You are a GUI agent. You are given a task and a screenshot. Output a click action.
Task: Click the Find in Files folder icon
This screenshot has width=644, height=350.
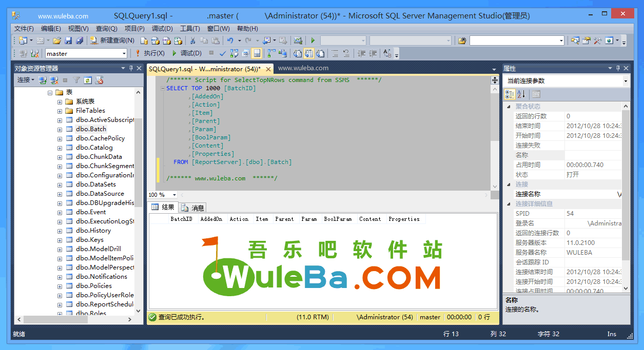tap(462, 40)
